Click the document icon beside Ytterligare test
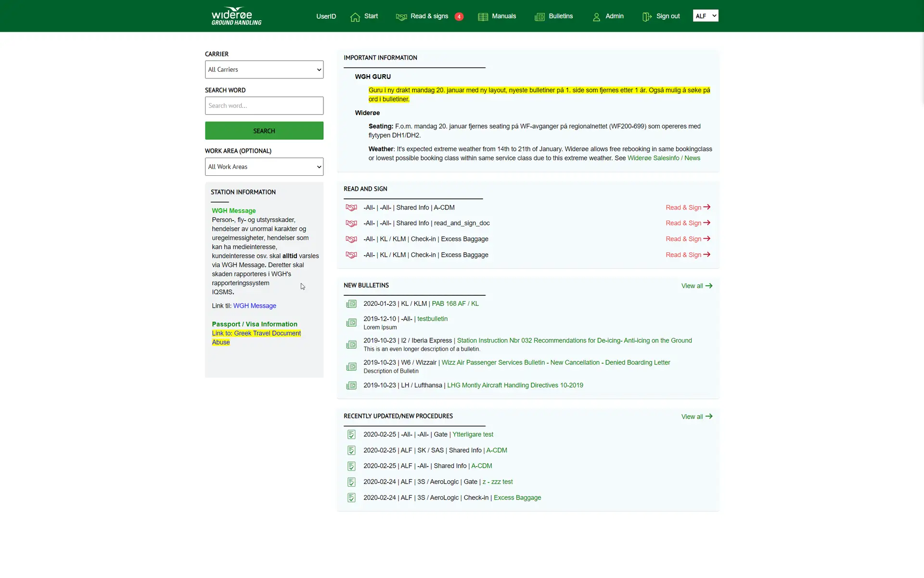Viewport: 924px width, 578px height. tap(351, 434)
